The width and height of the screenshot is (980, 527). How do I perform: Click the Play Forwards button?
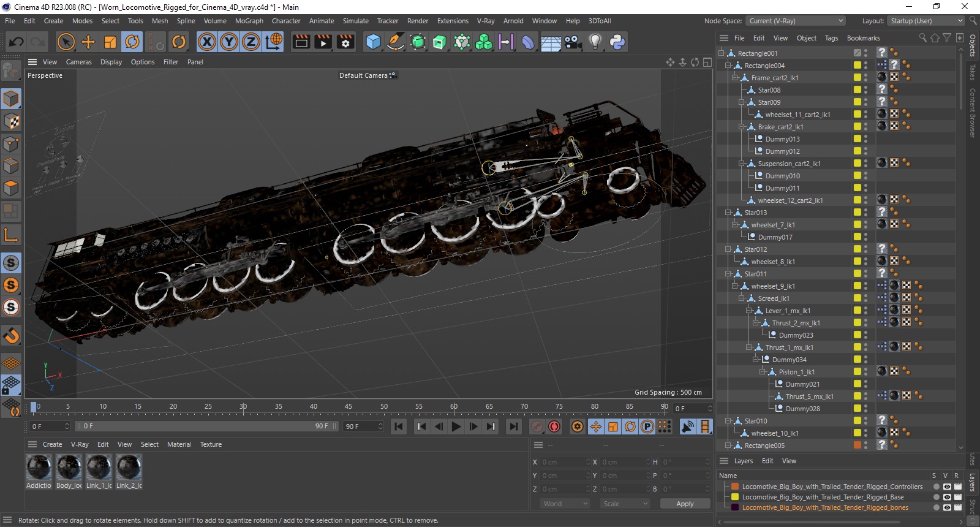tap(456, 427)
